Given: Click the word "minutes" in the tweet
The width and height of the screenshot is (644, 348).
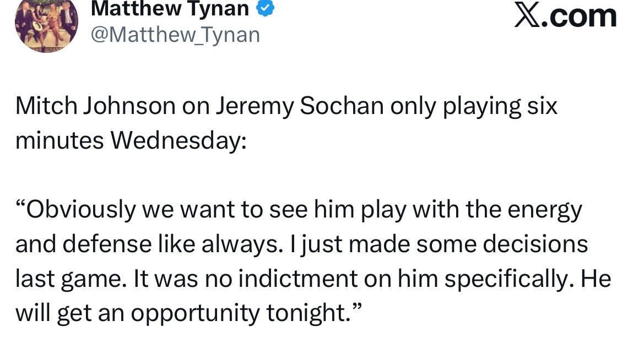Looking at the screenshot, I should click(x=59, y=141).
